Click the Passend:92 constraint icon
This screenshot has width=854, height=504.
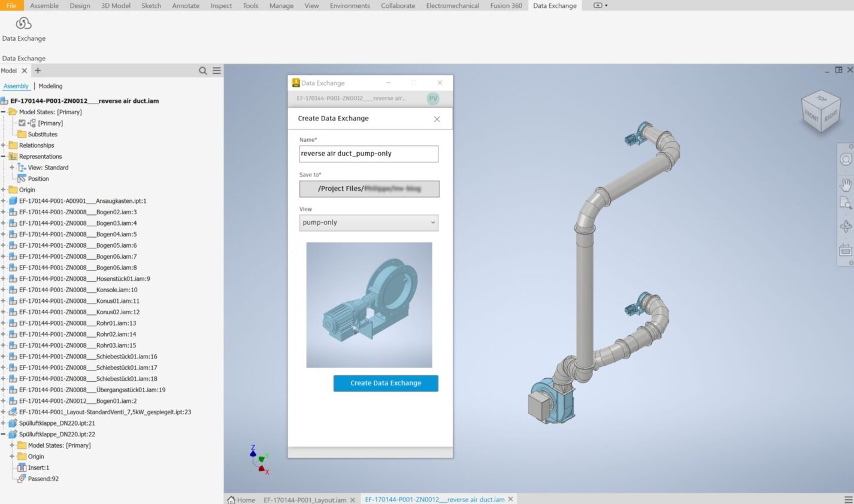(x=22, y=479)
